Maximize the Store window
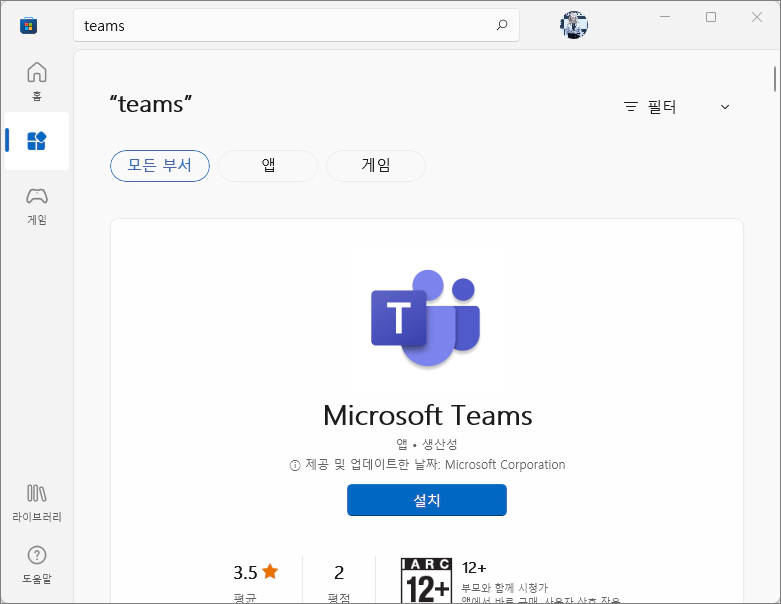781x604 pixels. (711, 17)
